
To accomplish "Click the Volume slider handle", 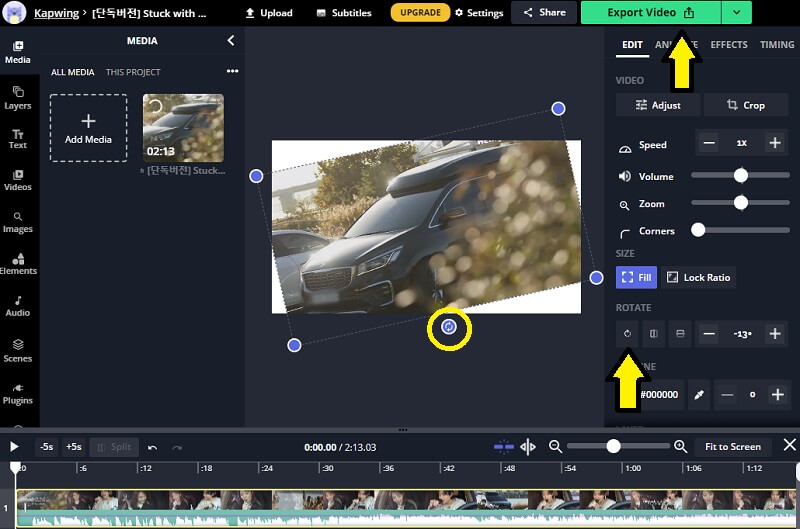I will tap(741, 176).
